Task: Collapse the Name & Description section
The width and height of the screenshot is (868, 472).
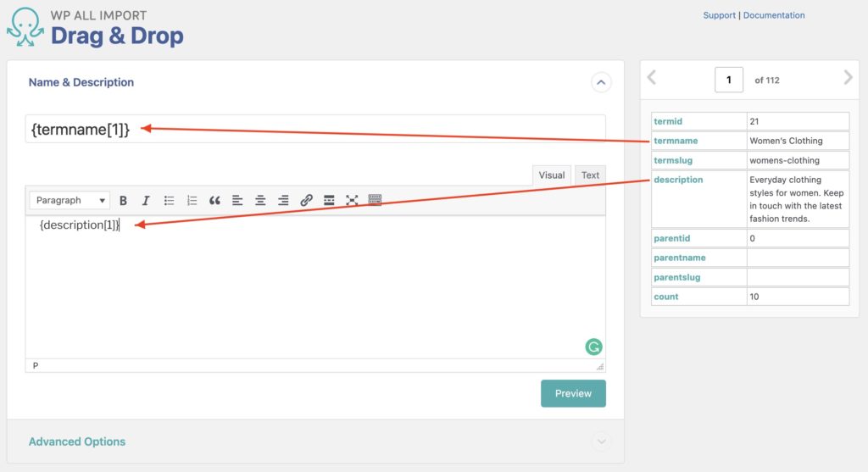Action: click(x=601, y=82)
